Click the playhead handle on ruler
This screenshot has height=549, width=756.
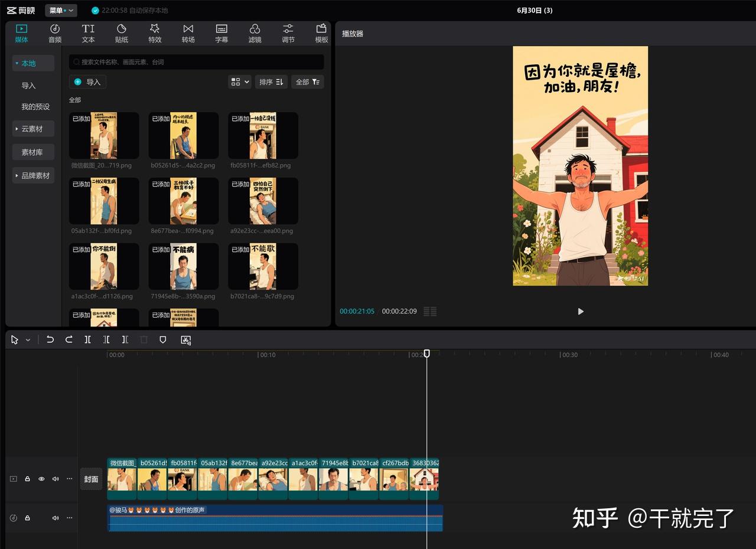point(427,353)
